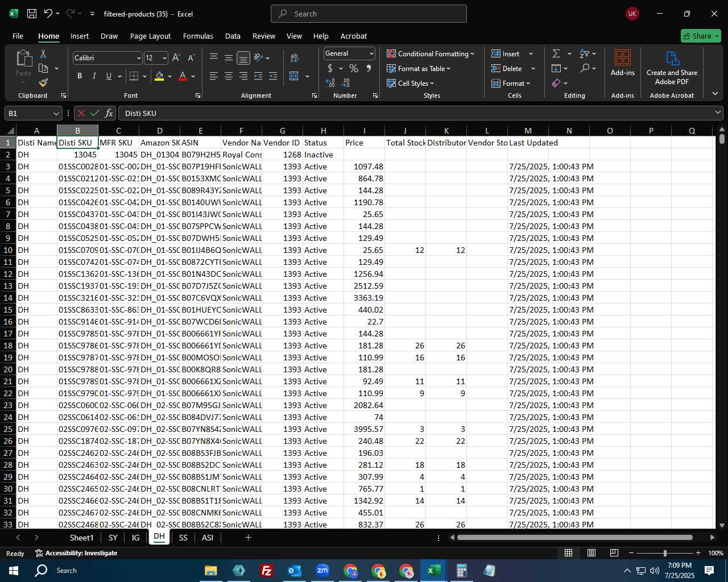Toggle Align Left alignment
The height and width of the screenshot is (582, 728).
point(214,76)
